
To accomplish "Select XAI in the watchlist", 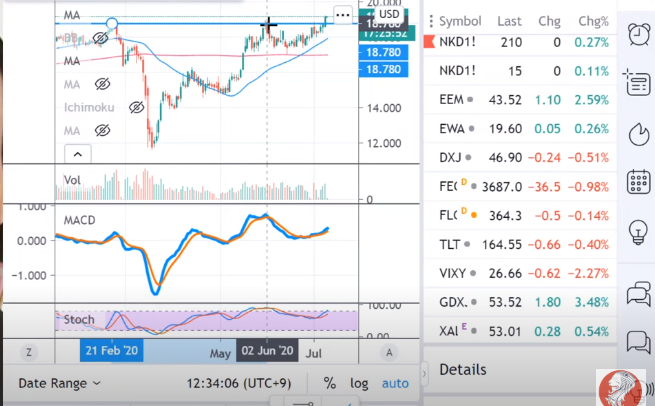I will [520, 331].
